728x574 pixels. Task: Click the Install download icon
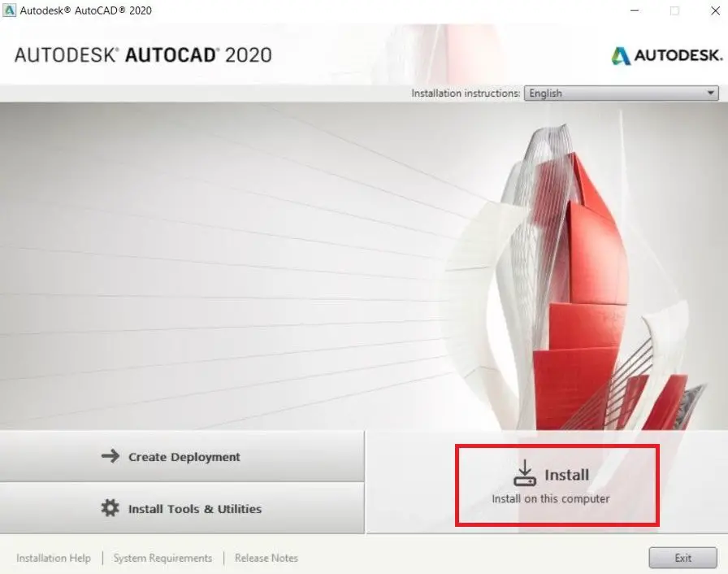[x=525, y=473]
